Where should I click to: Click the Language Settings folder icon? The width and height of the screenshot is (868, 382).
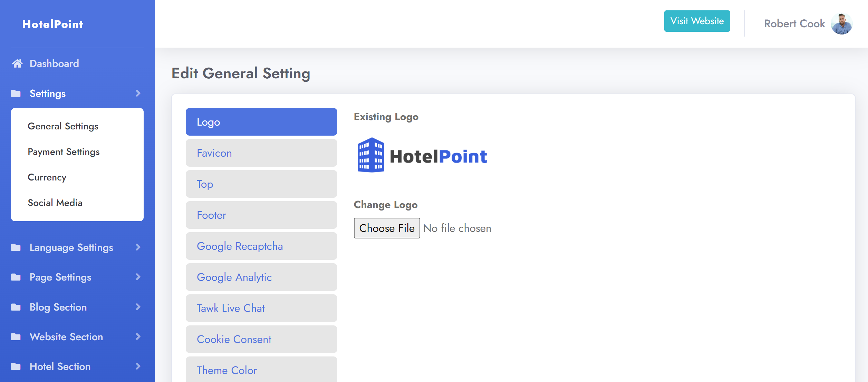(16, 247)
